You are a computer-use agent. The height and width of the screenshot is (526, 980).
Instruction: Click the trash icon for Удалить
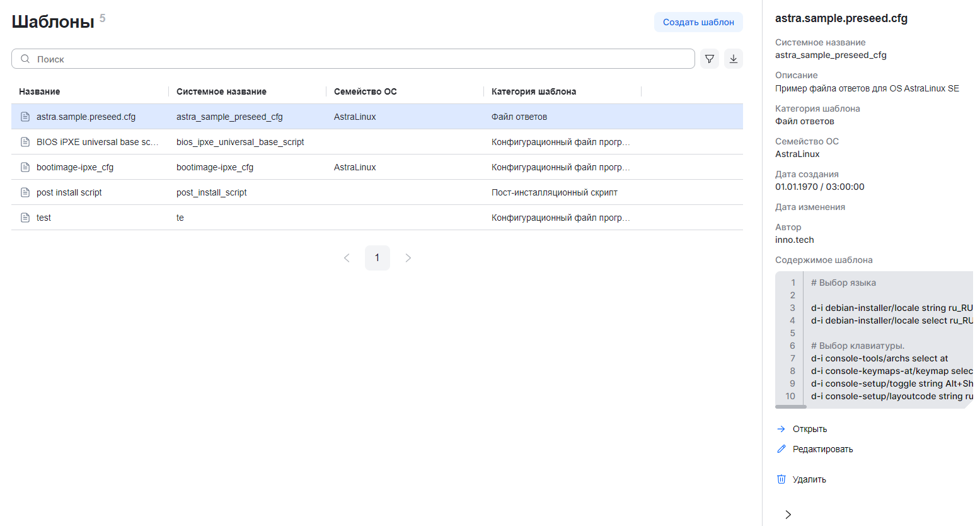click(781, 479)
